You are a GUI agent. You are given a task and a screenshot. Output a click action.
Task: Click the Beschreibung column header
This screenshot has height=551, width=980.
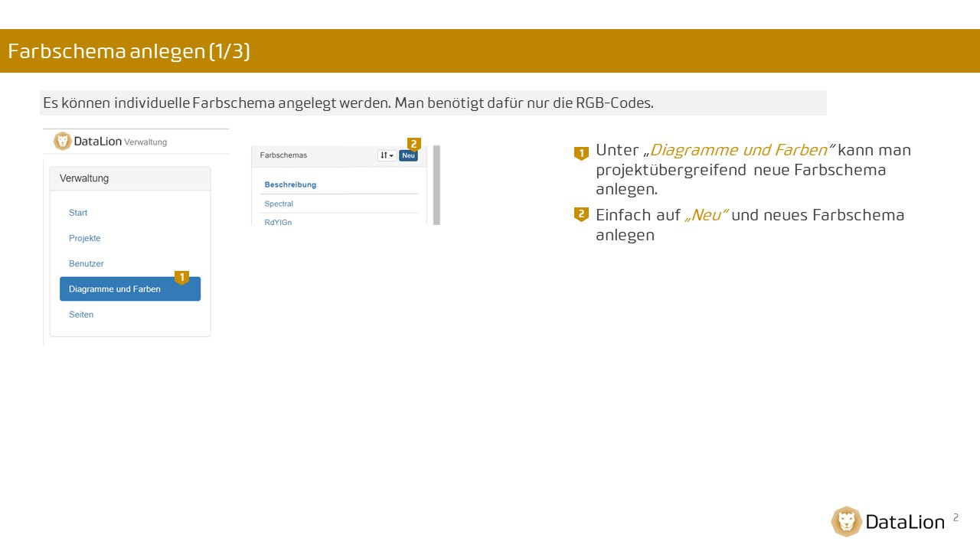290,184
